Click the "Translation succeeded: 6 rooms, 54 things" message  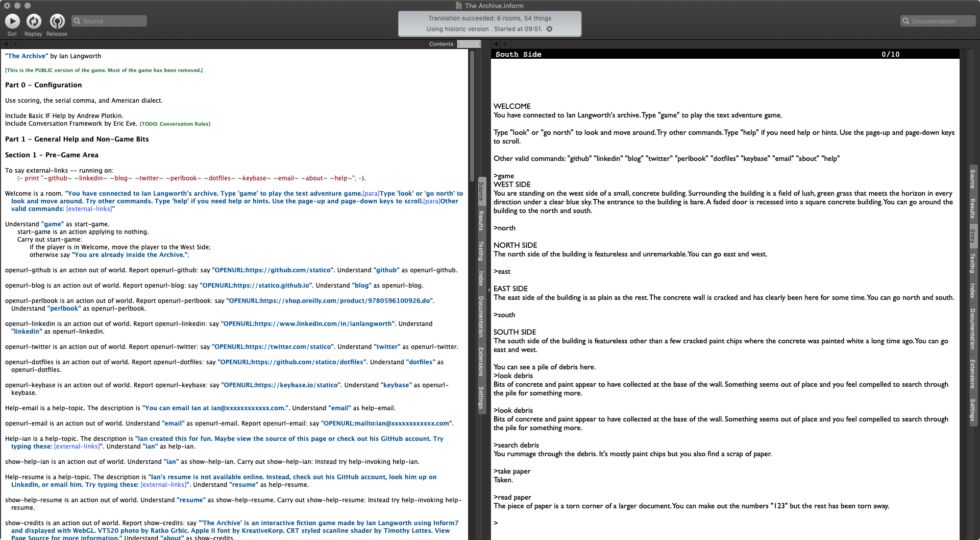pyautogui.click(x=489, y=18)
